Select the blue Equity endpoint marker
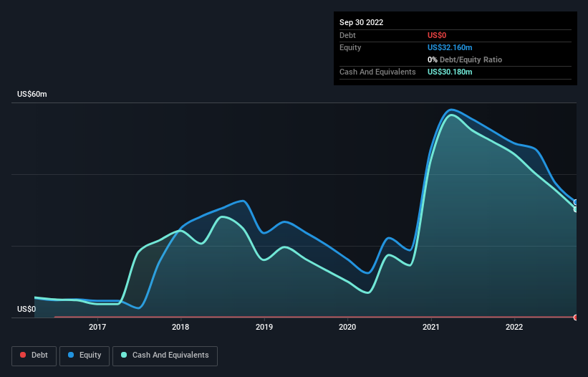The height and width of the screenshot is (377, 588). point(576,203)
